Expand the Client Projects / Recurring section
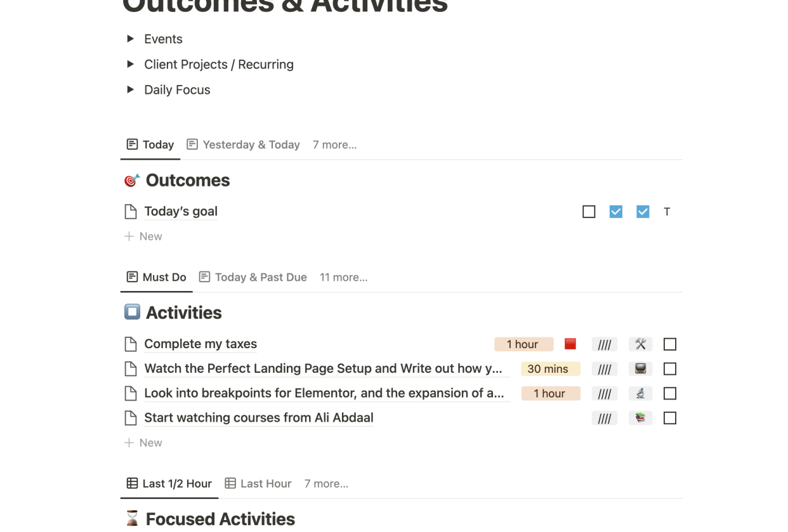 click(129, 64)
